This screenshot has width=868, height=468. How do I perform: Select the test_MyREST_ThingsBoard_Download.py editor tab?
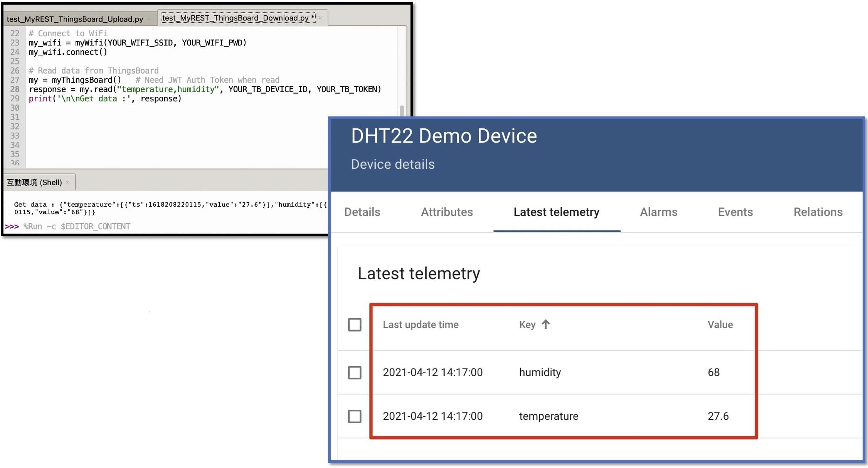pos(237,18)
